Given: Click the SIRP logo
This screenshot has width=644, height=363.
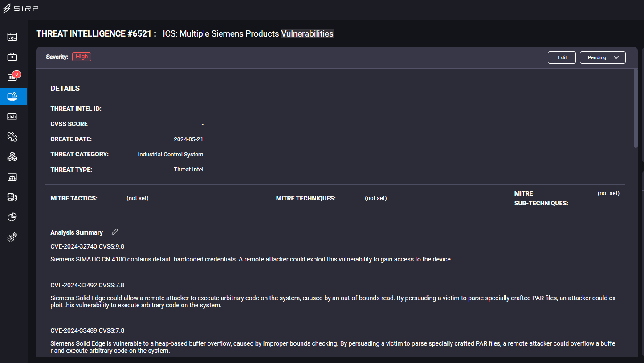Looking at the screenshot, I should click(21, 9).
